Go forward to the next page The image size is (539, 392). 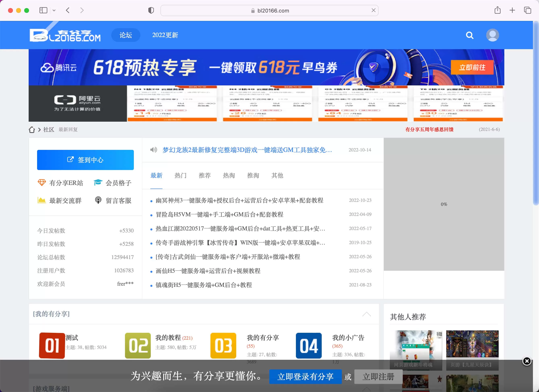tap(82, 10)
